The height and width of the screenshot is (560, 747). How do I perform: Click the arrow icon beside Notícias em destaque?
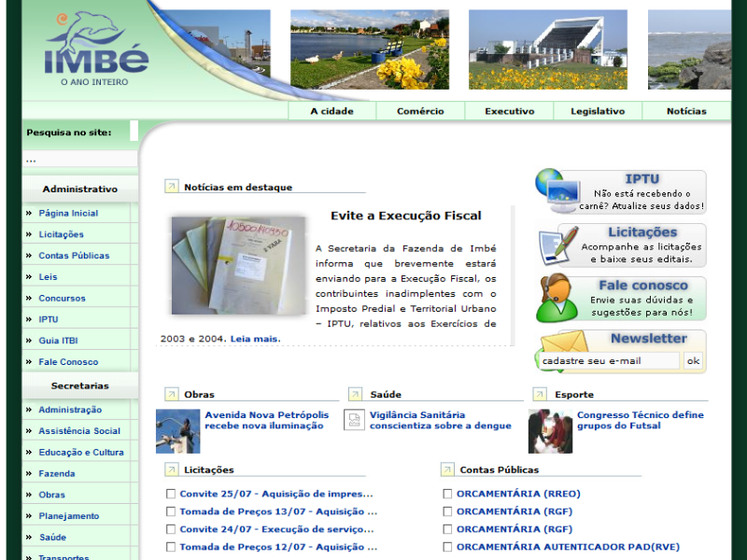click(x=171, y=187)
